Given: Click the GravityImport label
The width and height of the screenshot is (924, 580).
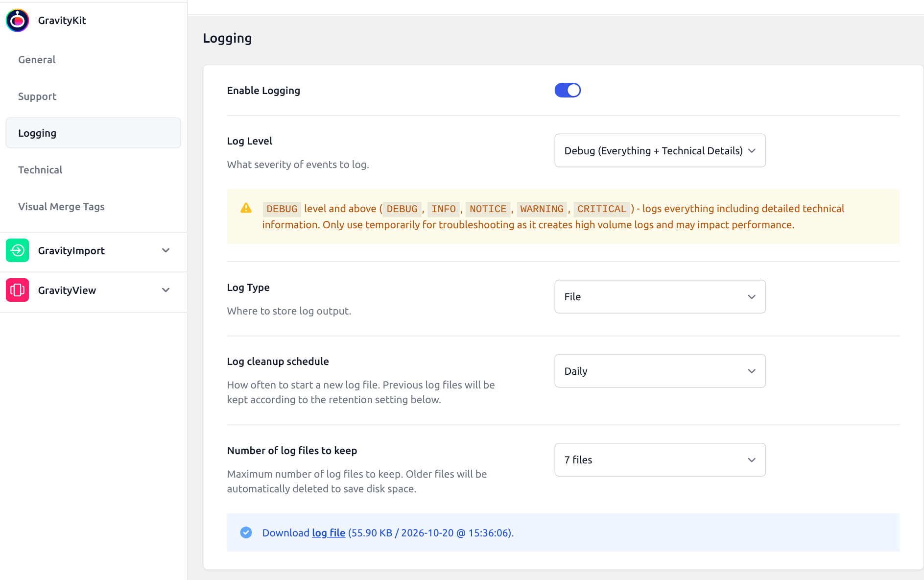Looking at the screenshot, I should (x=71, y=251).
